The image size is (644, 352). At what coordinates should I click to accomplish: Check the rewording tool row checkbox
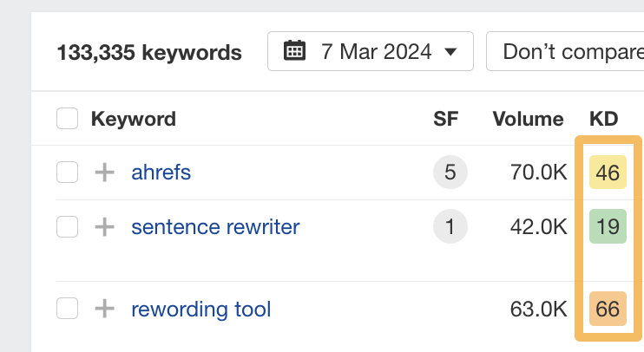click(x=67, y=309)
